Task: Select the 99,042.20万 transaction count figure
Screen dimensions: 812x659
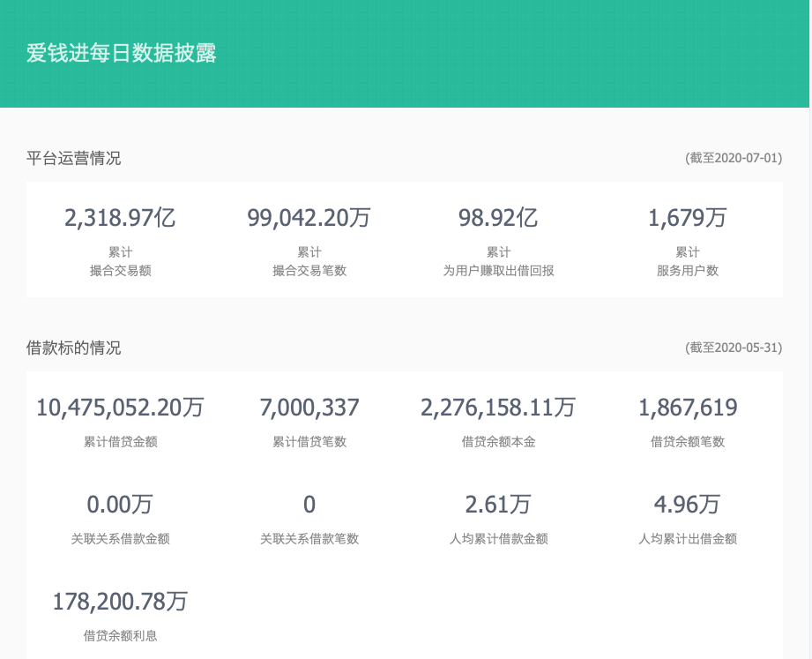Action: [309, 217]
